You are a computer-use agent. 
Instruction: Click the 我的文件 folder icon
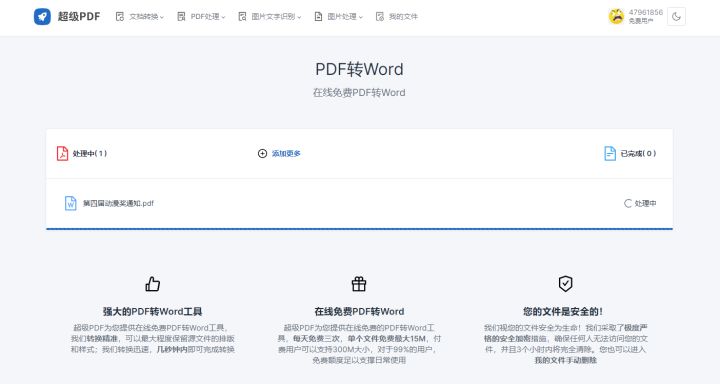[380, 17]
